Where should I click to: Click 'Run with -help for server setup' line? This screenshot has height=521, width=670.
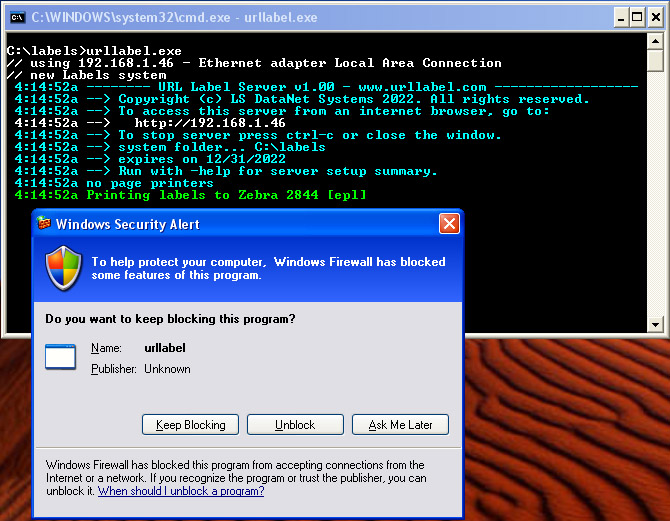click(x=226, y=171)
